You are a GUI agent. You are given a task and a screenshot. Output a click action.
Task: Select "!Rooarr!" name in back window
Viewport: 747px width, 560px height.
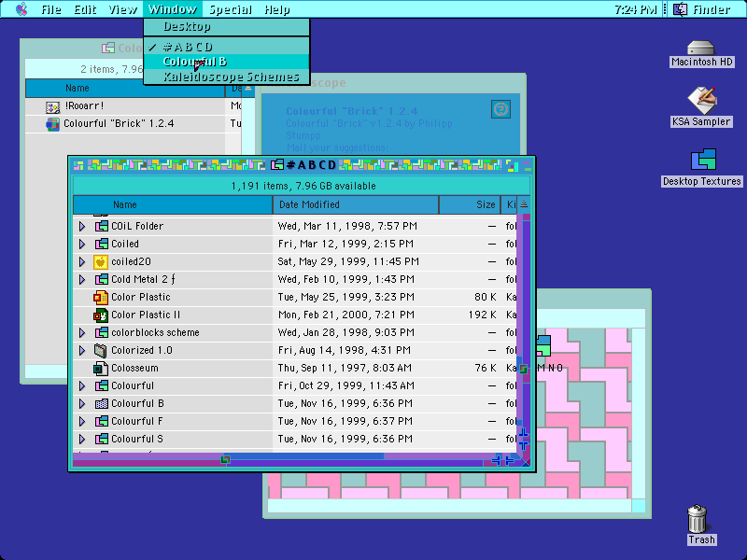pos(84,106)
